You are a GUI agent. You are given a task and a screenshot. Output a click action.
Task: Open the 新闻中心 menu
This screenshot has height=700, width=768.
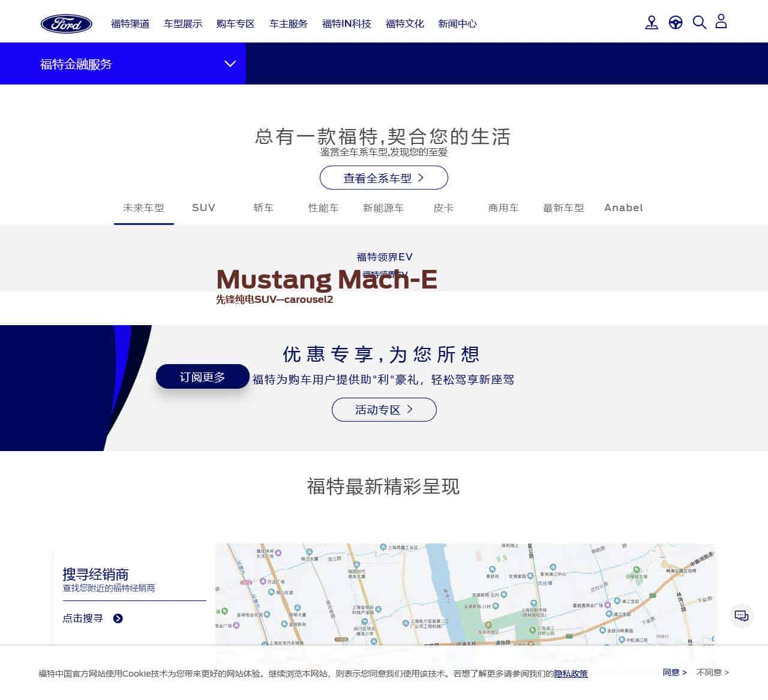457,24
